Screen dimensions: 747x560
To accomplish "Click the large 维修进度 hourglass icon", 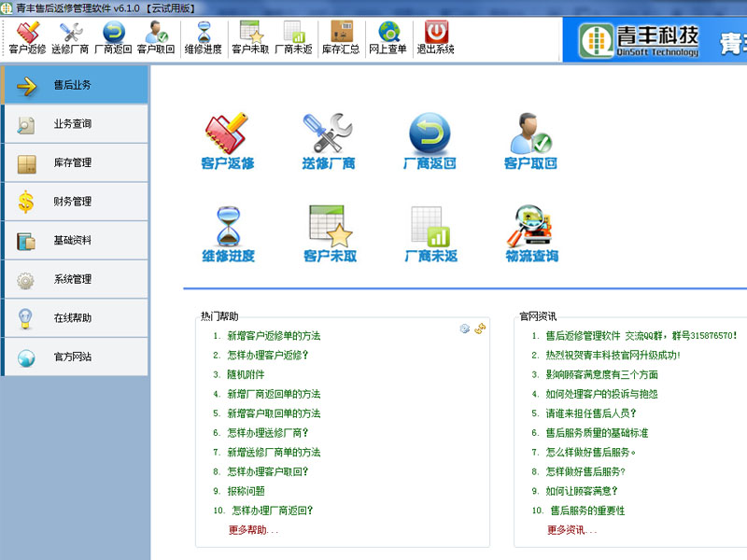I will pos(228,234).
